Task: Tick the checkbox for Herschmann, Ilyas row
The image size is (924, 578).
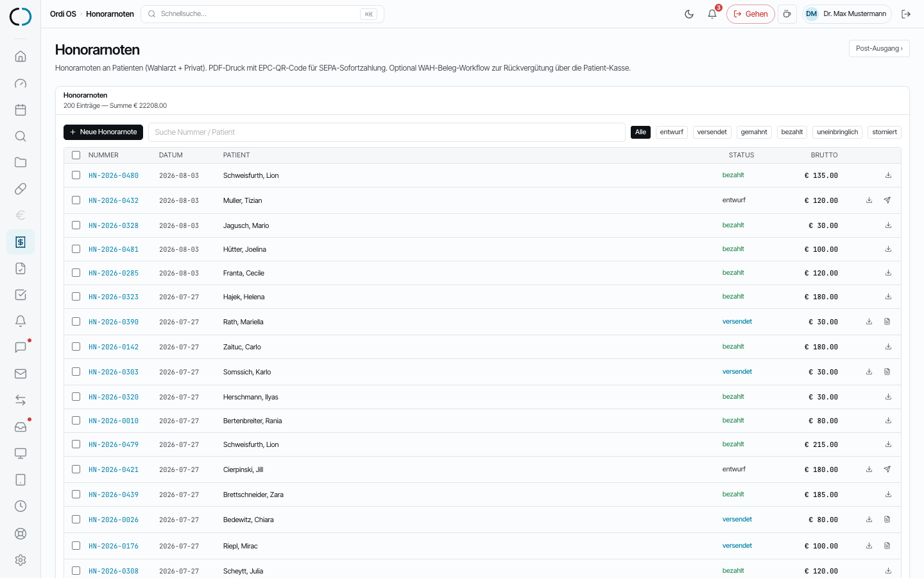Action: click(76, 397)
